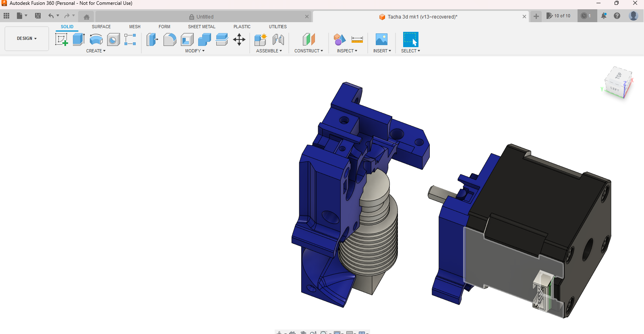
Task: Click the New Component icon
Action: [x=261, y=39]
